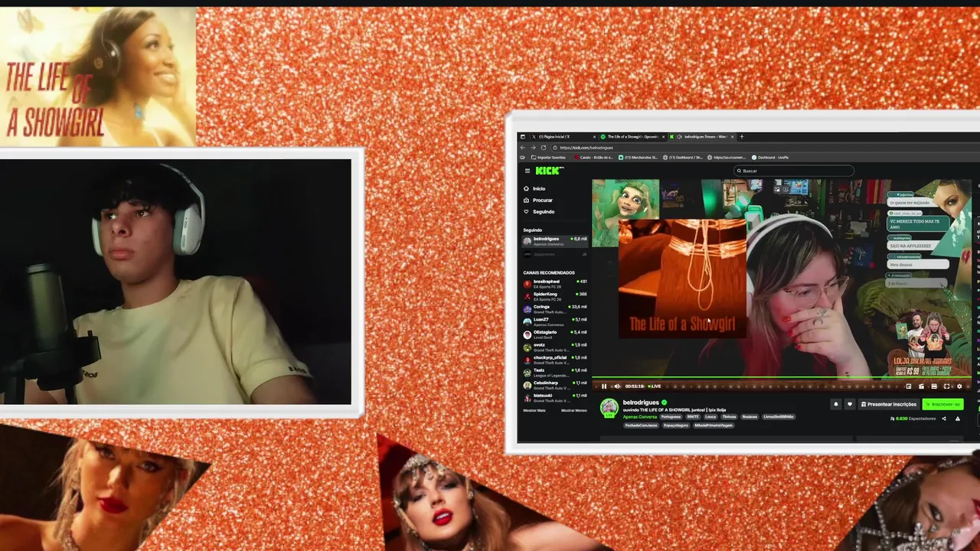
Task: Open Cebolinharp recommended channel
Action: coord(555,385)
